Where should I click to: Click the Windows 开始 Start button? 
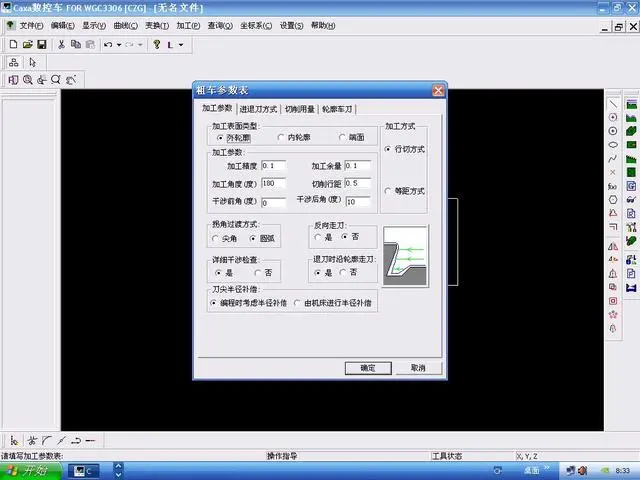[31, 471]
